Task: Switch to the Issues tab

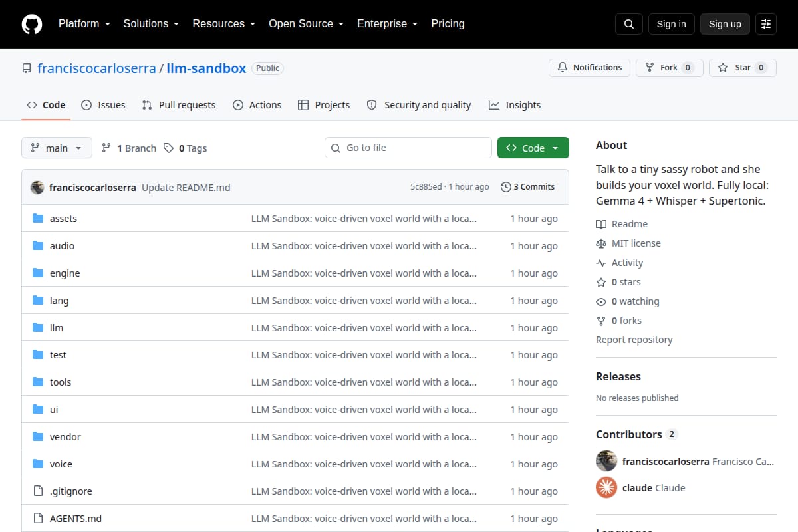Action: pyautogui.click(x=103, y=105)
